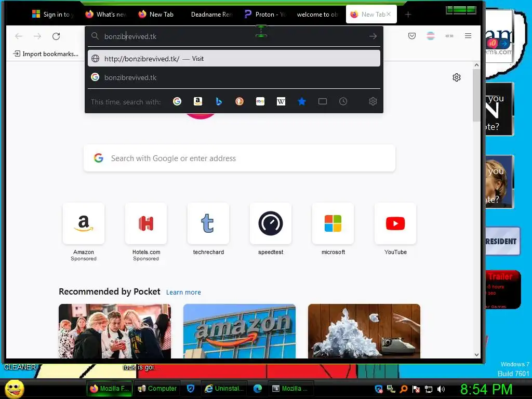This screenshot has height=399, width=532.
Task: Select the Google search suggestion bonzibrevived.tk
Action: [x=234, y=77]
